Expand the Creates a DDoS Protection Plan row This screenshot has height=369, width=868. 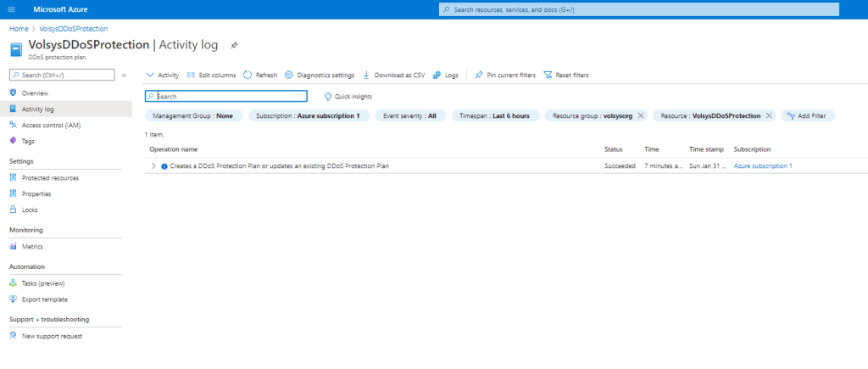[153, 166]
